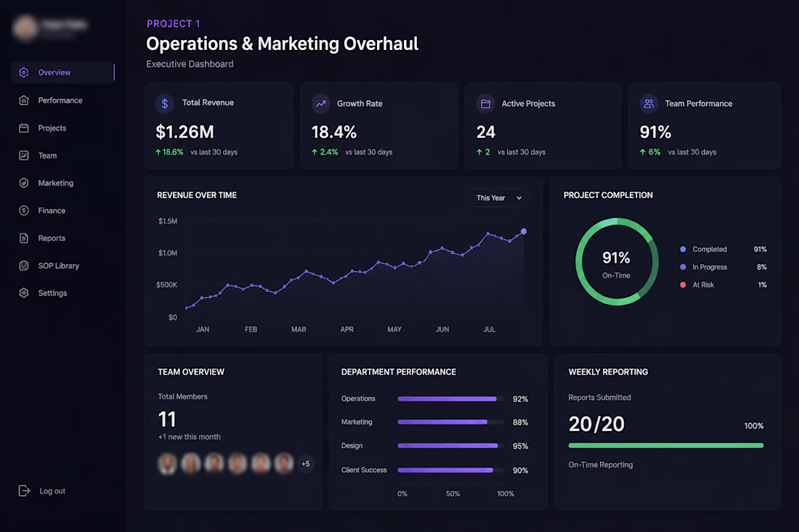Click the Overview gear icon in sidebar
The height and width of the screenshot is (532, 799).
point(24,73)
